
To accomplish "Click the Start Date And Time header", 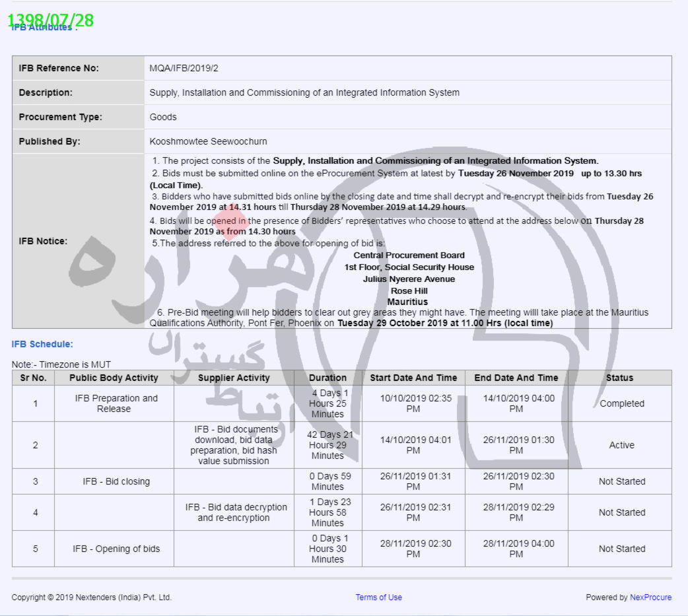I will (x=413, y=378).
